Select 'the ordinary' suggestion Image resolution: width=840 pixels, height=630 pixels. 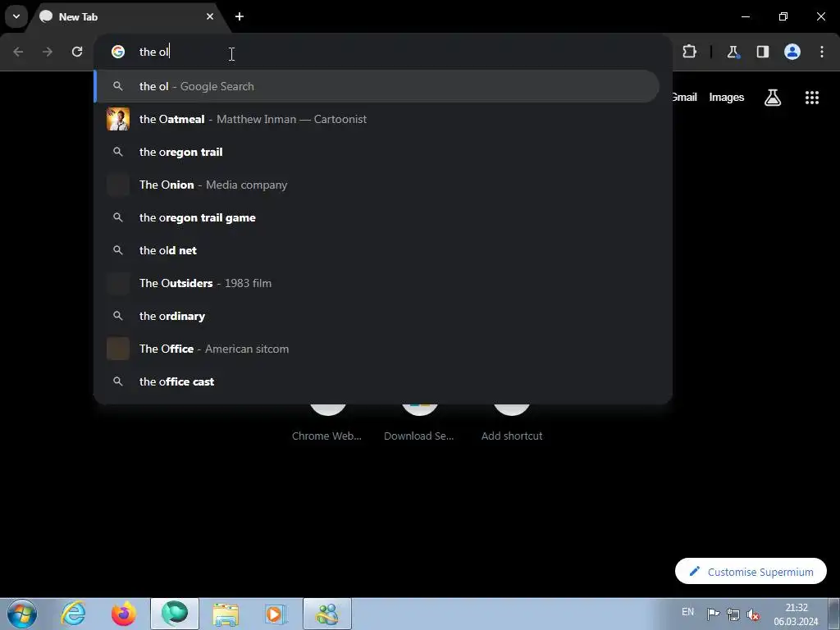377,316
